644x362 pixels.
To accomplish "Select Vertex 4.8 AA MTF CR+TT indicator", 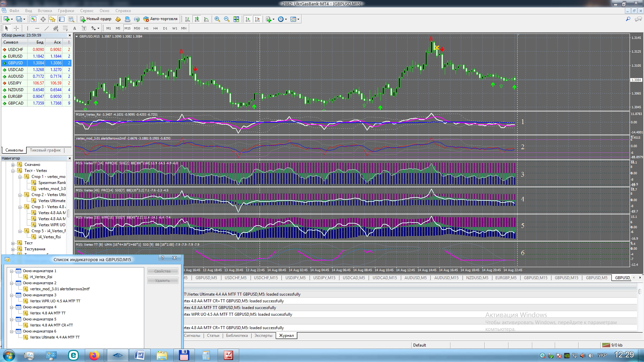I will [x=51, y=325].
